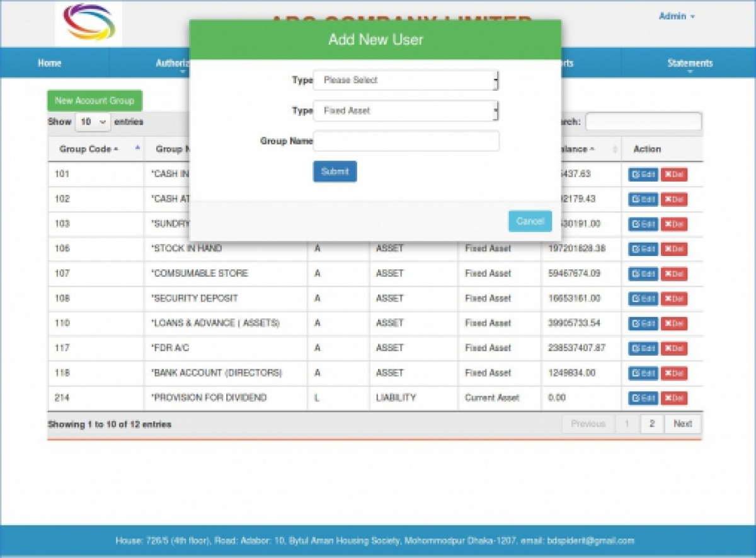Click the Del icon for FDR A/C
Screen dimensions: 756x558
(673, 348)
